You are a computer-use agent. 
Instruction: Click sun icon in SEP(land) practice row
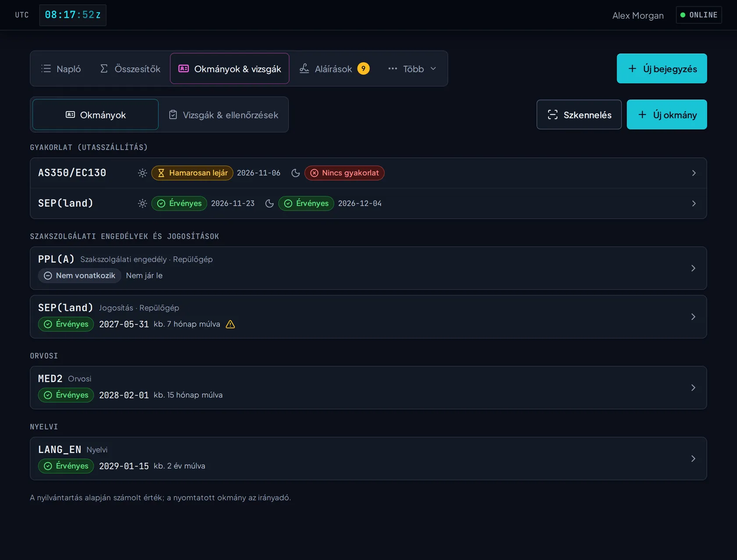[x=142, y=203]
